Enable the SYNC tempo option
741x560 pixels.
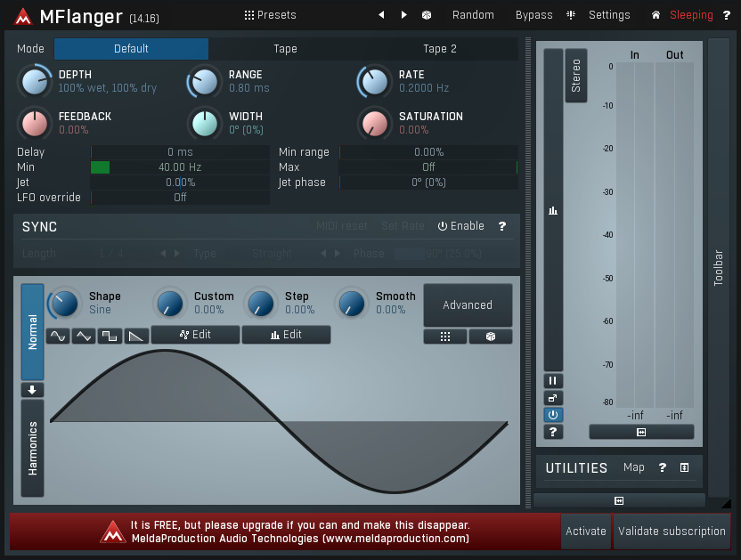[461, 226]
